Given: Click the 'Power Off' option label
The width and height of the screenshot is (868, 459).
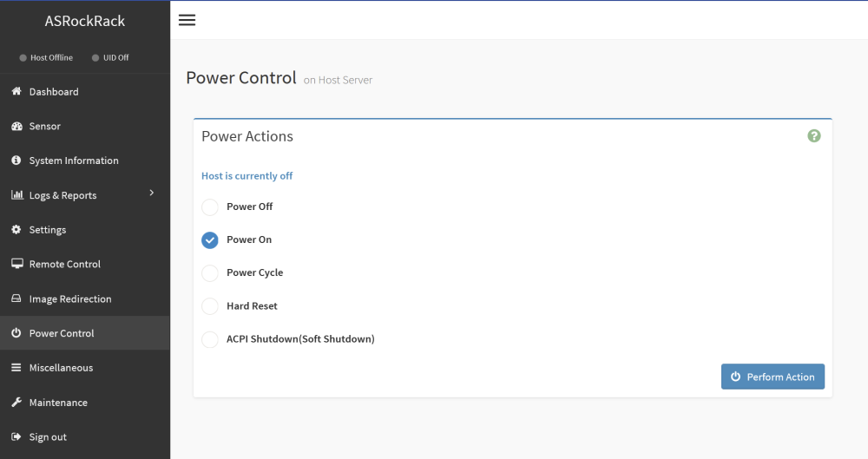Looking at the screenshot, I should pos(250,207).
